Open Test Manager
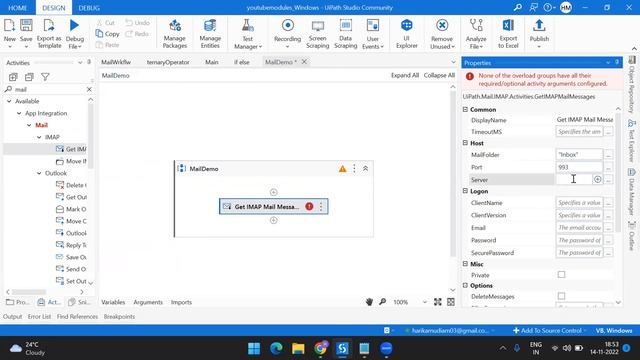The image size is (640, 360). pyautogui.click(x=247, y=33)
